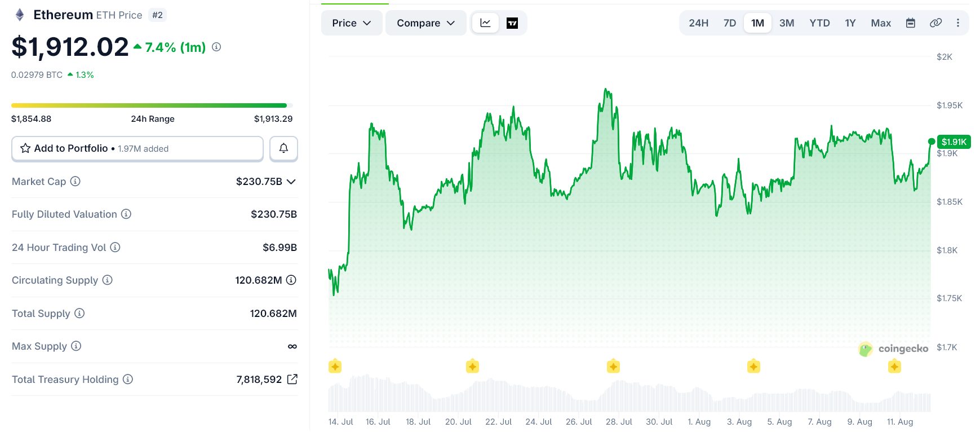Click the chart's green endpoint dot
This screenshot has height=432, width=980.
[x=932, y=142]
